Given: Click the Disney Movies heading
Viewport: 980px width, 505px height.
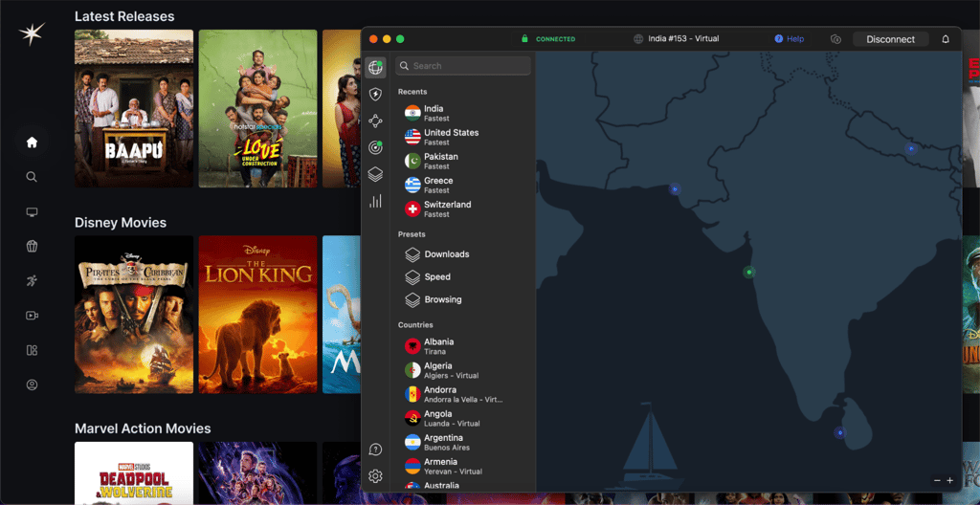Looking at the screenshot, I should [121, 223].
